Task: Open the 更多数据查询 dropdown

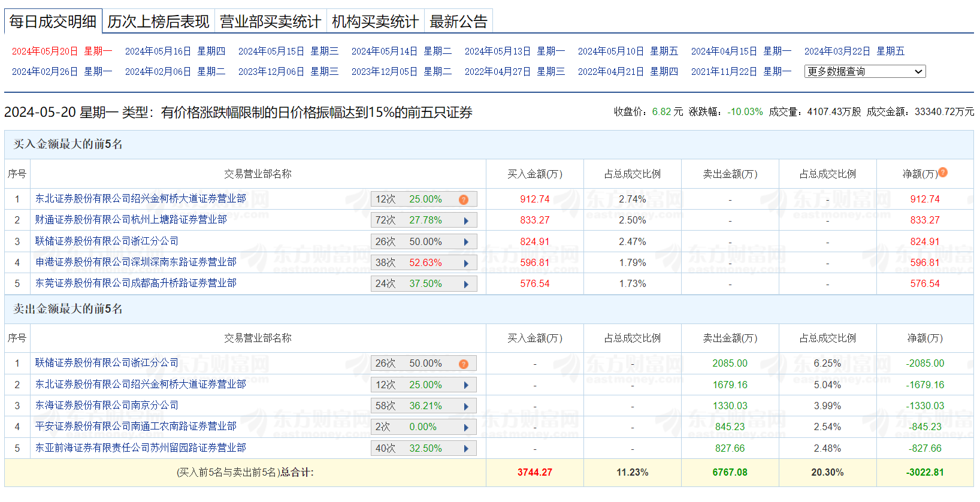Action: pos(865,72)
